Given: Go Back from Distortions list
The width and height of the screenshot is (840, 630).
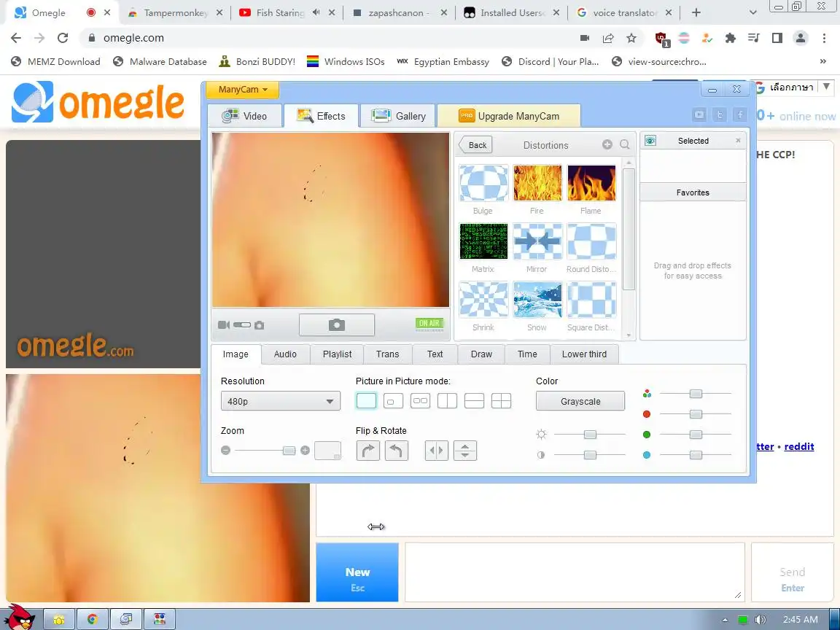Looking at the screenshot, I should click(475, 145).
